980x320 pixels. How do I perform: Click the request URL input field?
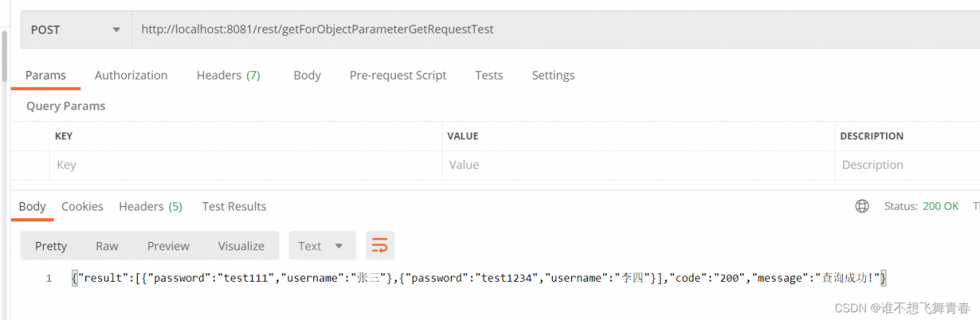pos(556,29)
